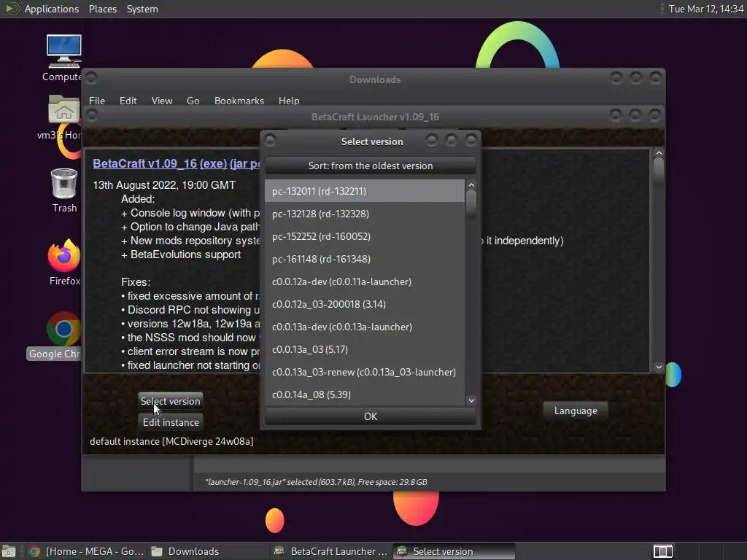Launch Google Chrome from the desktop
Screen dimensions: 747x560
click(56, 335)
